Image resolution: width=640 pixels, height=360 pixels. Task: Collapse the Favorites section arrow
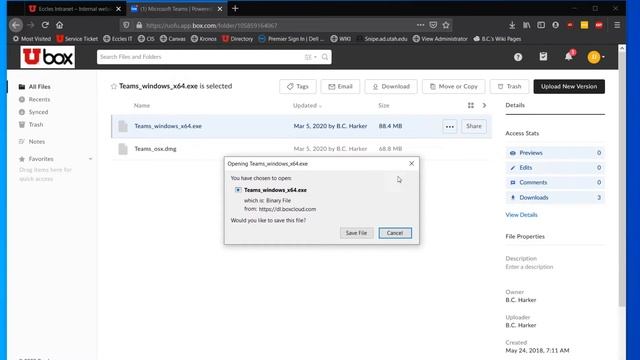point(90,159)
